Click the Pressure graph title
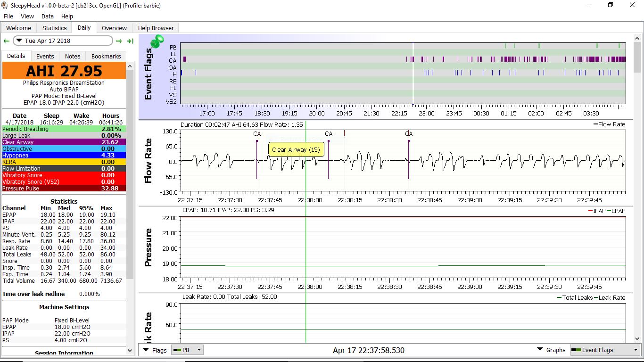This screenshot has width=644, height=362. (148, 247)
